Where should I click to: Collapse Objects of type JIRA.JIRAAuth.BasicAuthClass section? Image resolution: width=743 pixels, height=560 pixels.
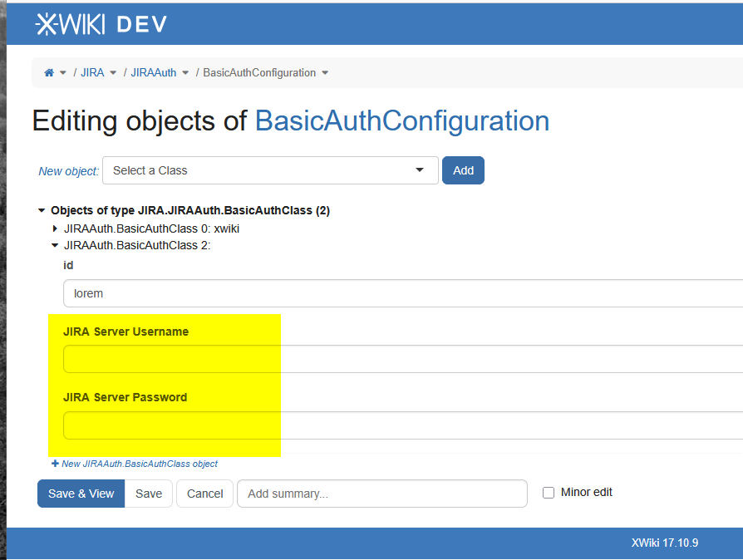(x=42, y=210)
